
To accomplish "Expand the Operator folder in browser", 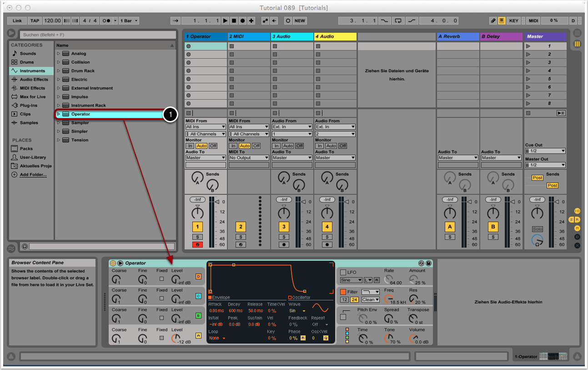I will point(59,114).
